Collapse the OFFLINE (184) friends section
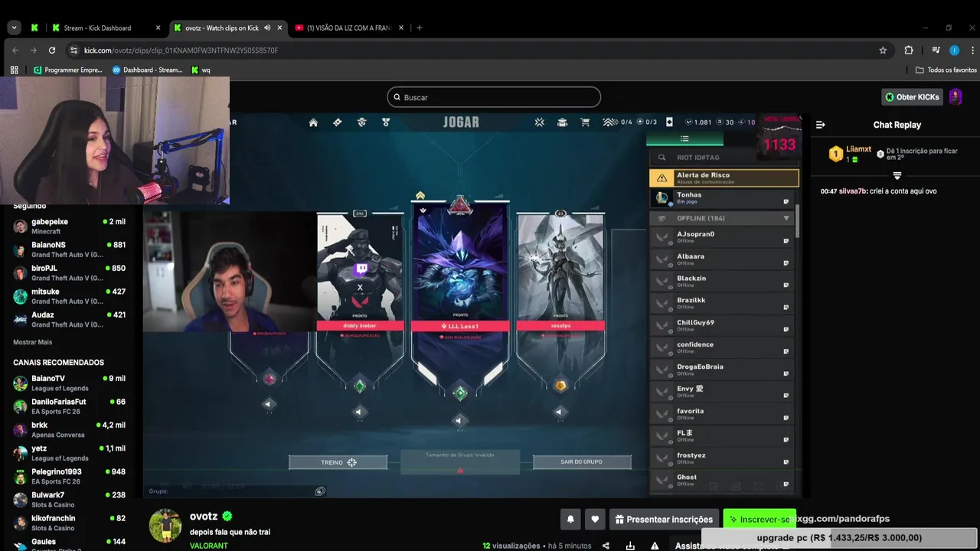 tap(786, 218)
